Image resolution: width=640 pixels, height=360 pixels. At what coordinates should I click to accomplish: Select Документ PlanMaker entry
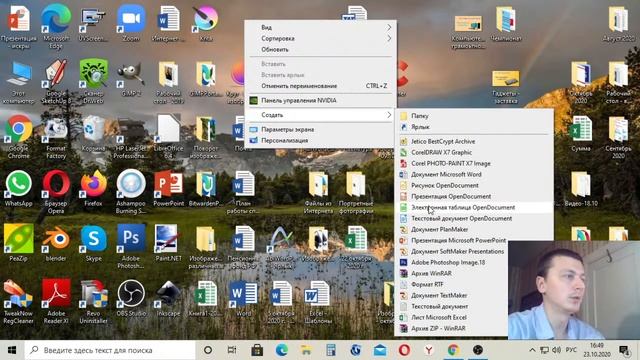pyautogui.click(x=474, y=230)
